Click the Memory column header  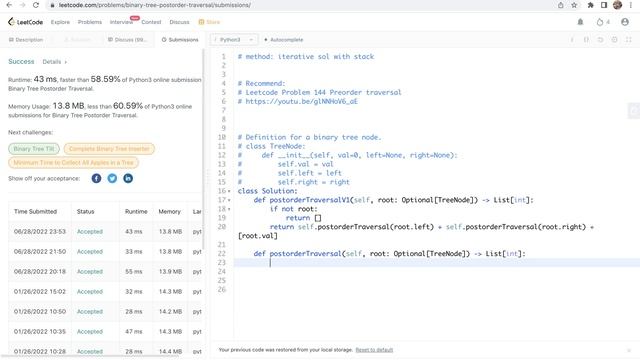(x=169, y=211)
